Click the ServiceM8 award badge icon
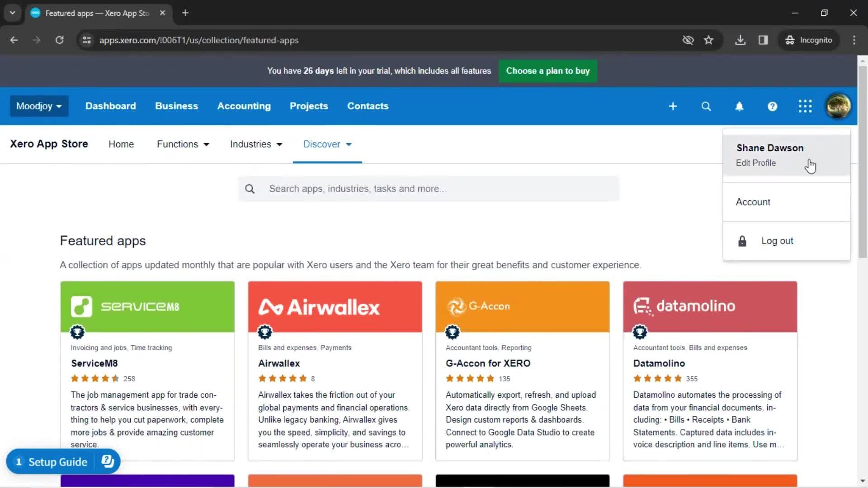The height and width of the screenshot is (488, 868). pos(77,332)
